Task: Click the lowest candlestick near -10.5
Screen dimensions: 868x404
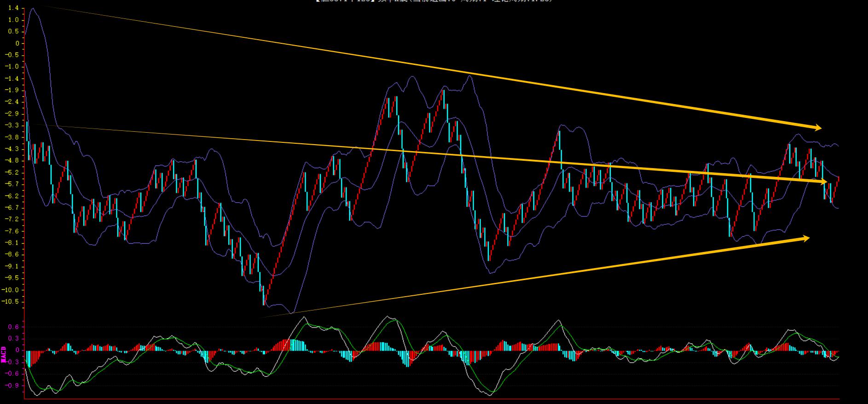Action: (x=264, y=297)
